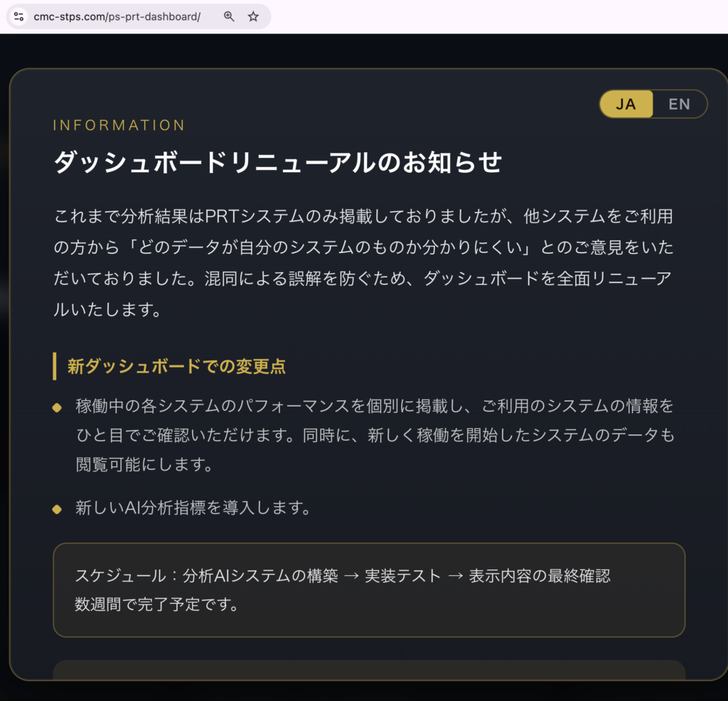Click the subheading 新ダッシュボードでの変更点
This screenshot has height=701, width=728.
[x=176, y=366]
